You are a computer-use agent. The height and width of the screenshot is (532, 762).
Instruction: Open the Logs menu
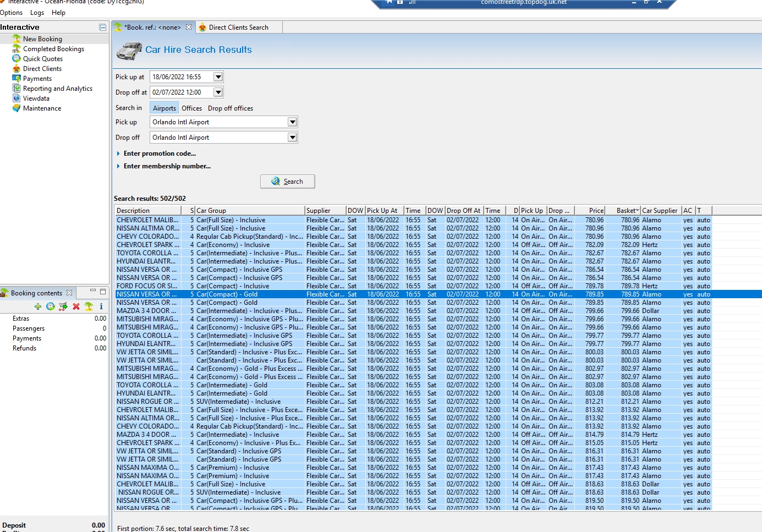[x=37, y=13]
